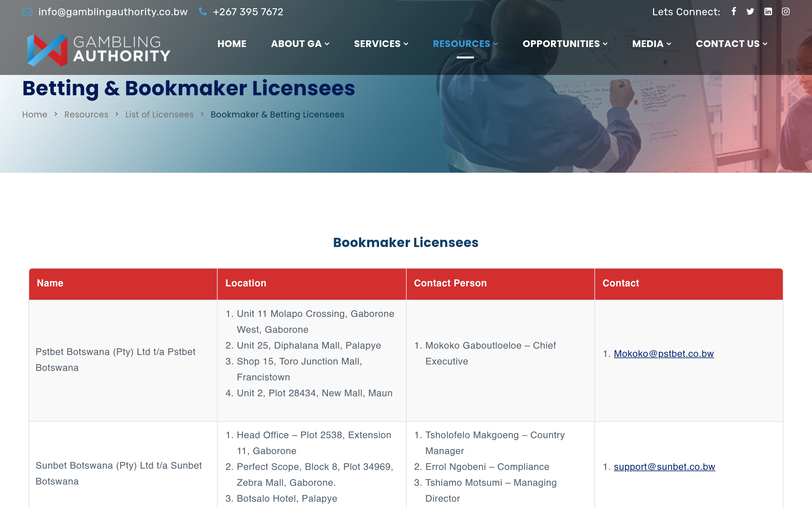The image size is (812, 508).
Task: Click the Home breadcrumb link
Action: (x=35, y=115)
